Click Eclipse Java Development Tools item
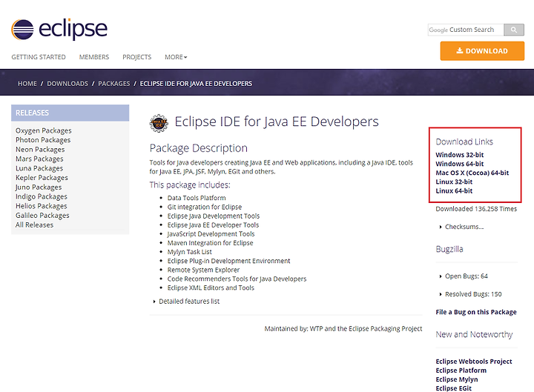 tap(213, 216)
